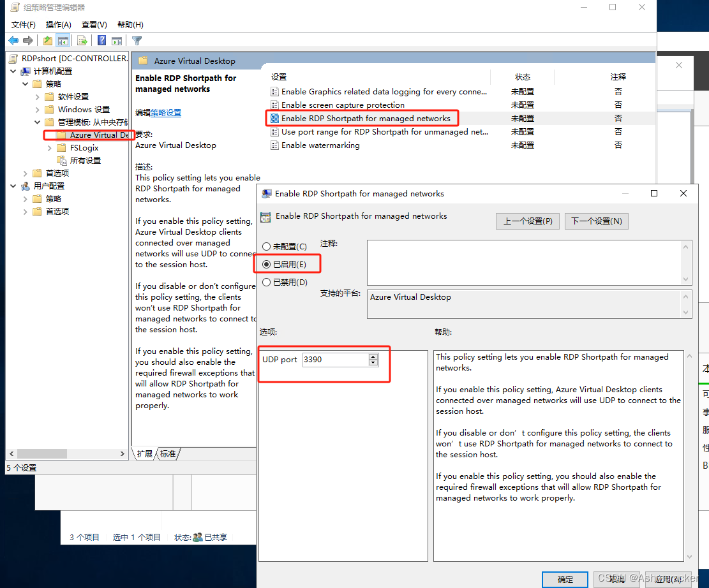Click the tree pane horizontal scrollbar thumb
The image size is (709, 588).
42,454
